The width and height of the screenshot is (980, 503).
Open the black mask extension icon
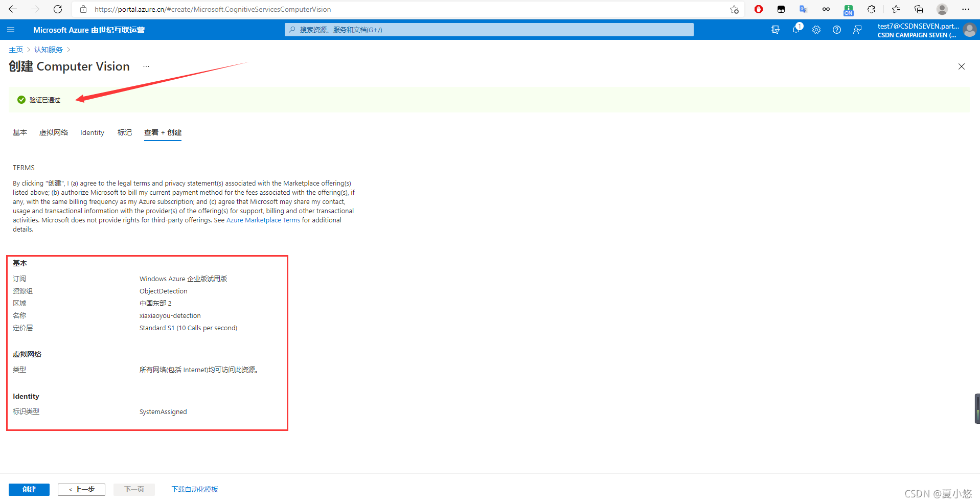point(781,9)
